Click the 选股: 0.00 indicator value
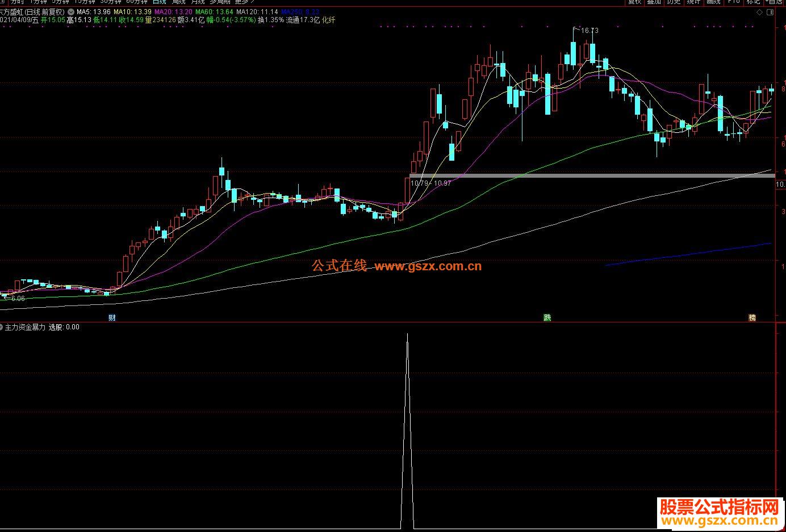Image resolution: width=786 pixels, height=532 pixels. pos(64,327)
